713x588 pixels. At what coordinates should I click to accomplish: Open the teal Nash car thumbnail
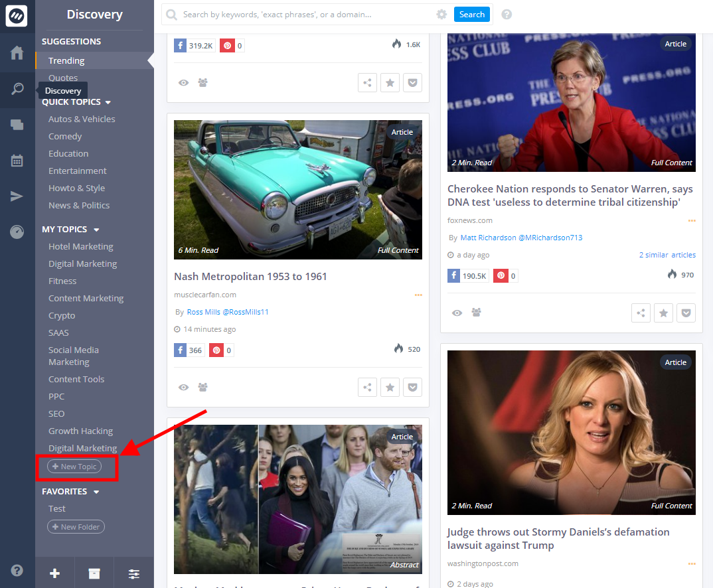coord(298,190)
